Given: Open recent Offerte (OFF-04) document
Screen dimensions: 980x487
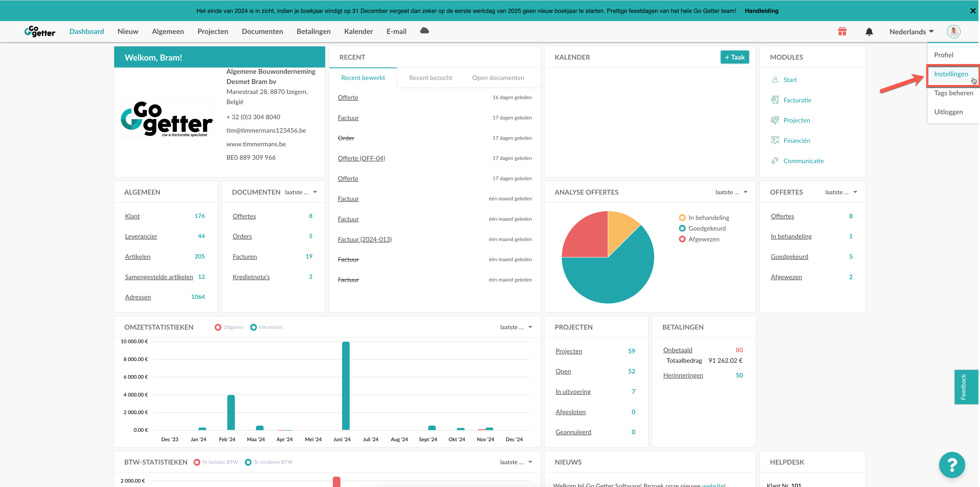Looking at the screenshot, I should pos(361,158).
